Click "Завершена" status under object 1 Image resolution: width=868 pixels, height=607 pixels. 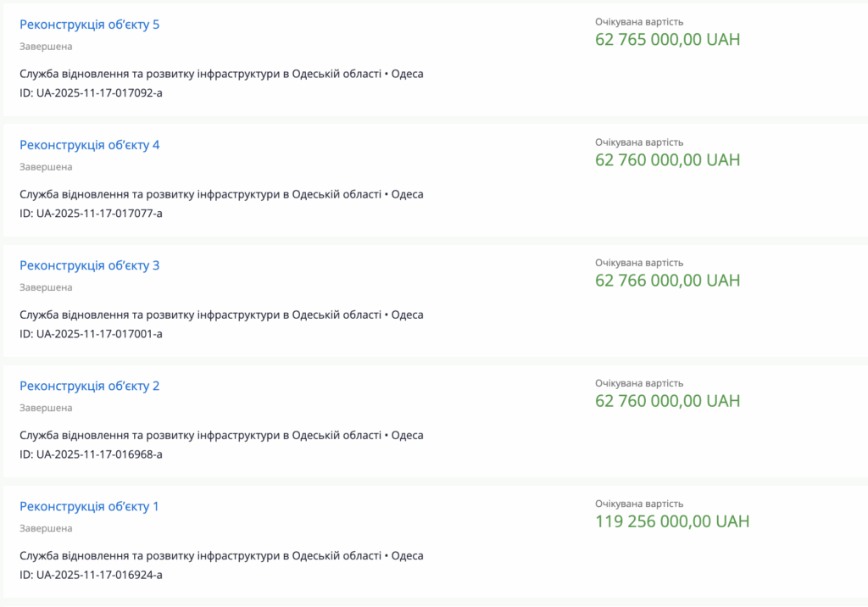46,528
